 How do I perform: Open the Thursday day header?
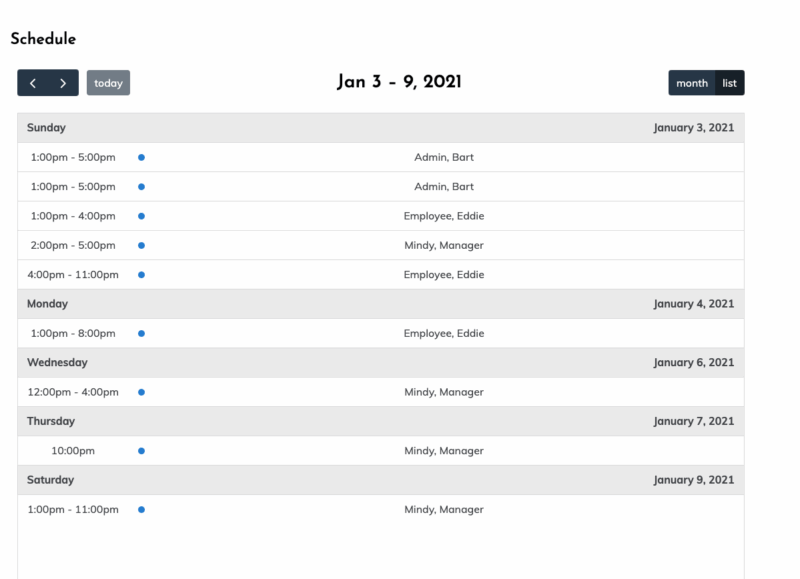click(51, 421)
